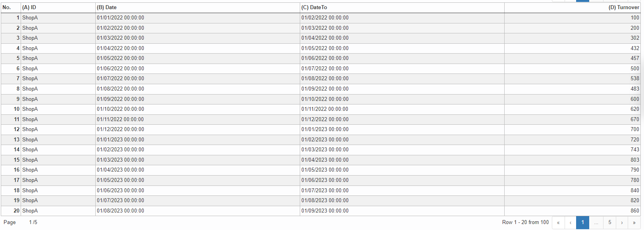This screenshot has width=644, height=230.
Task: Select Turnover value 538 in row 7
Action: click(572, 79)
